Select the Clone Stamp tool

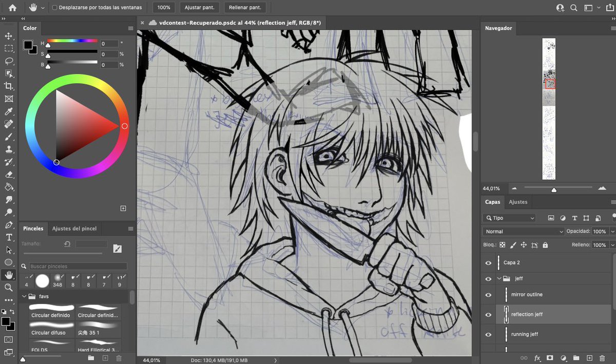(9, 149)
